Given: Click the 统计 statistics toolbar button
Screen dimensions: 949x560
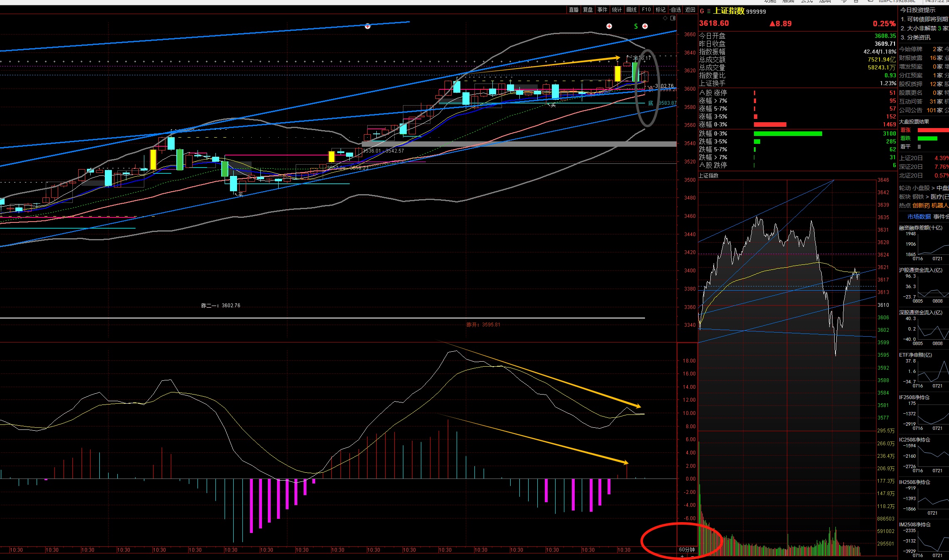Looking at the screenshot, I should (617, 10).
